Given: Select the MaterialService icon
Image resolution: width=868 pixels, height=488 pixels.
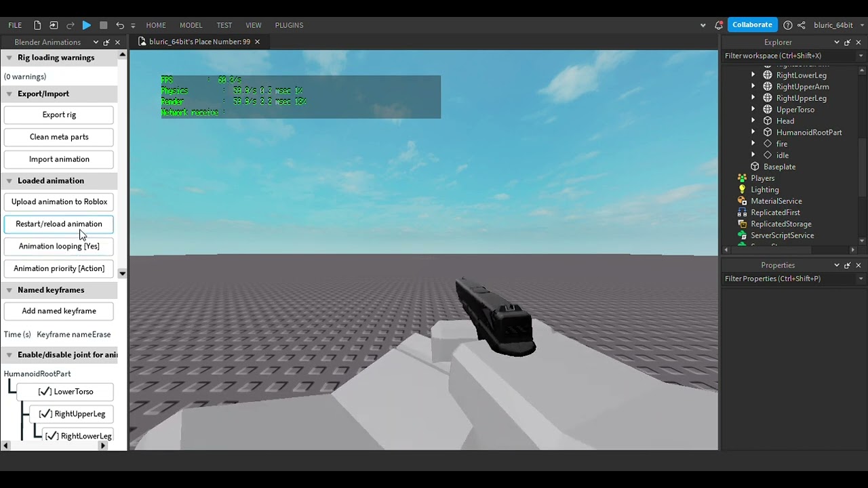Looking at the screenshot, I should [743, 201].
